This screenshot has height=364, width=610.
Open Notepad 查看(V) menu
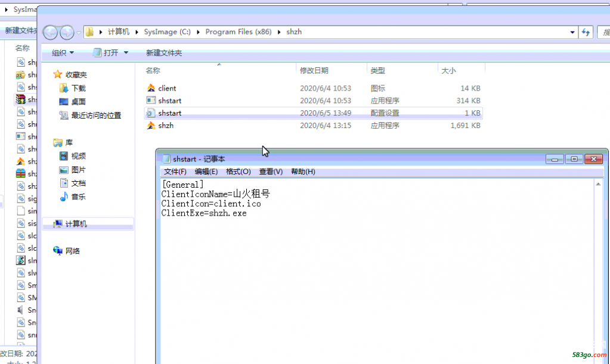pos(271,172)
